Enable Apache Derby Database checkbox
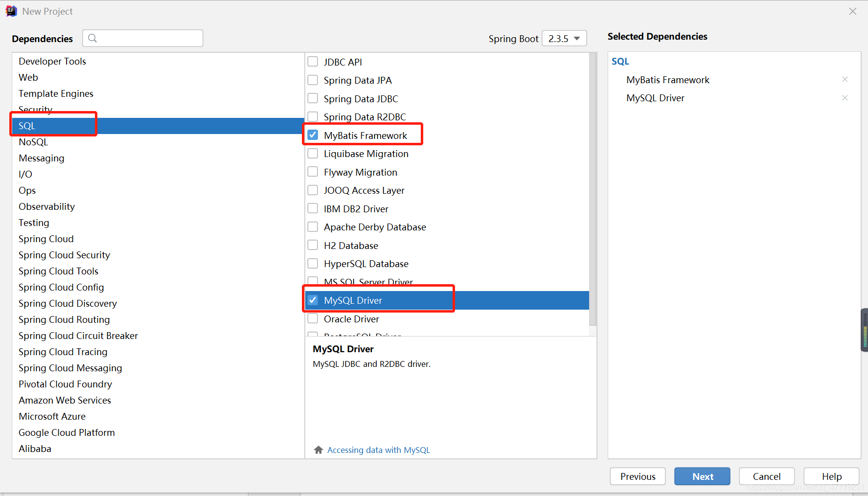The image size is (868, 496). point(313,227)
